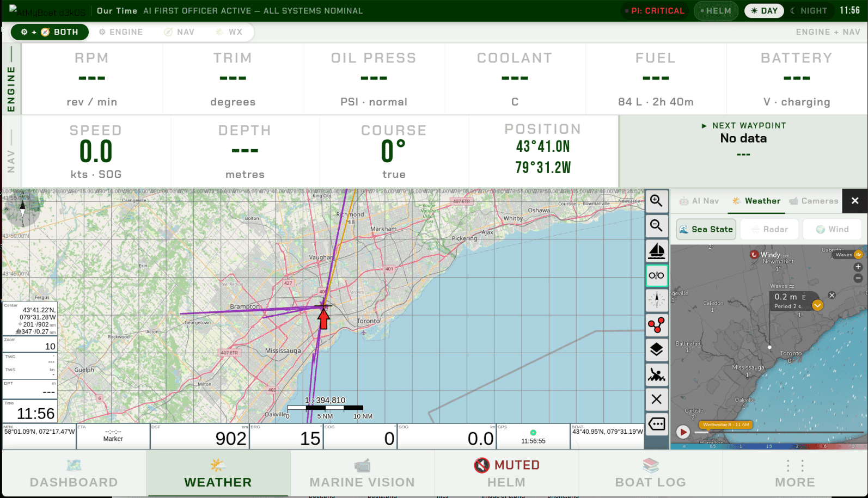Toggle the HELM status pill
The image size is (868, 498).
coord(716,11)
